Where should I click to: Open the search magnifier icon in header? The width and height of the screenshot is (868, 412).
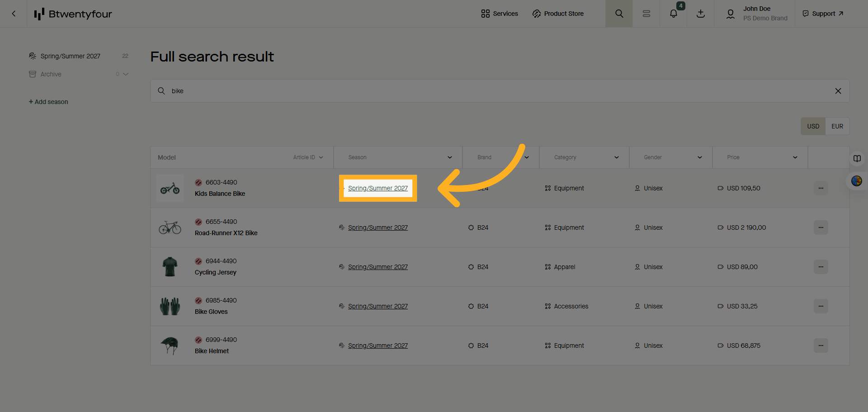coord(619,14)
